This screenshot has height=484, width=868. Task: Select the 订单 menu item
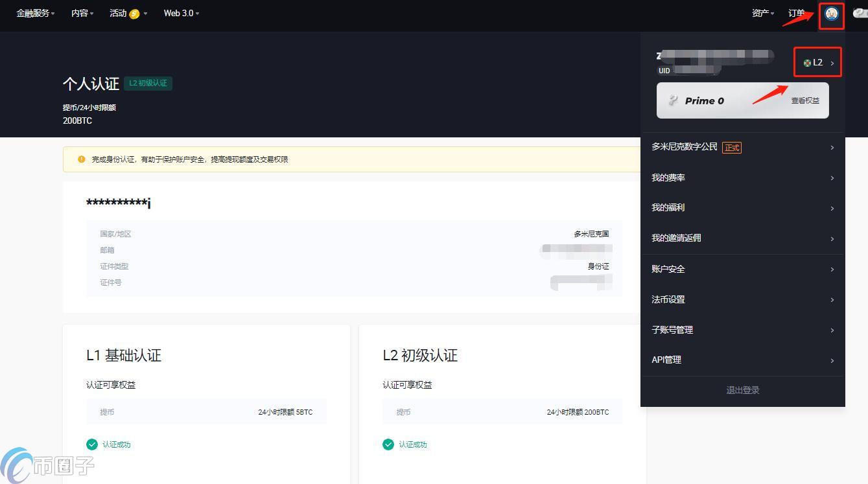pyautogui.click(x=797, y=12)
